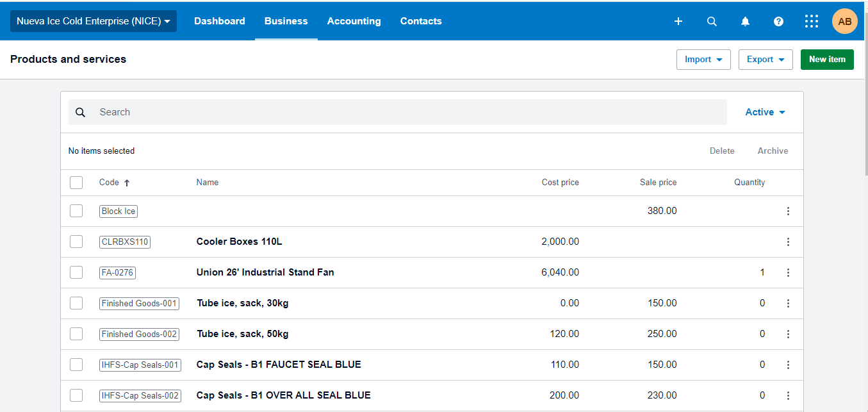Image resolution: width=868 pixels, height=412 pixels.
Task: Open the AB user avatar menu
Action: (x=844, y=21)
